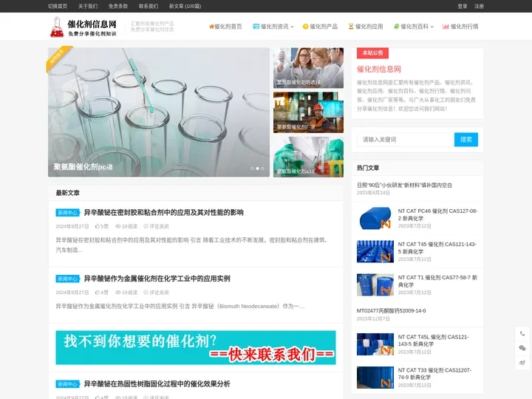Screen dimensions: 532x399
Task: Open article 异辛酸铋作为金属催化剂在化学工业中的应用实例
Action: click(157, 279)
